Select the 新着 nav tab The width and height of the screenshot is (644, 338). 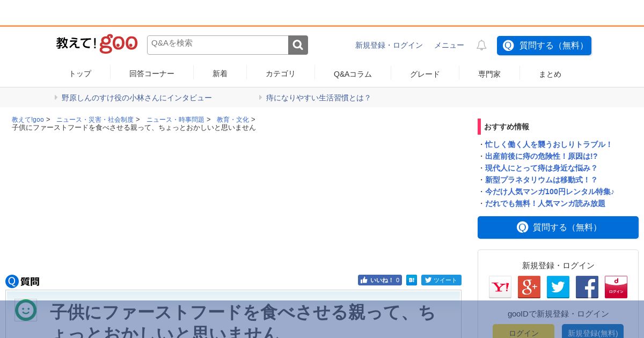pyautogui.click(x=220, y=74)
